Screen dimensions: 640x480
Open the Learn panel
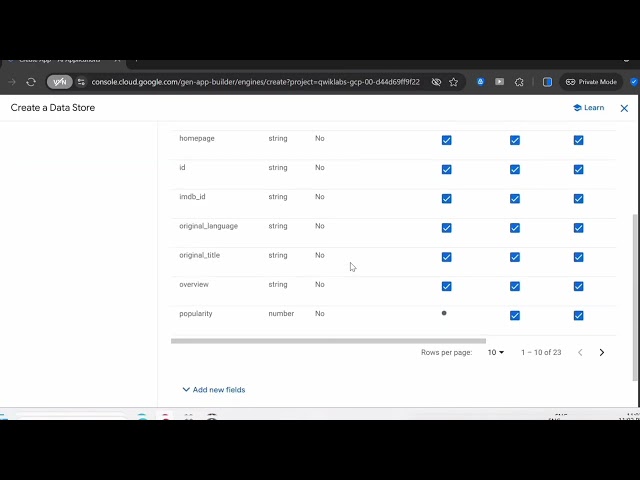[589, 108]
